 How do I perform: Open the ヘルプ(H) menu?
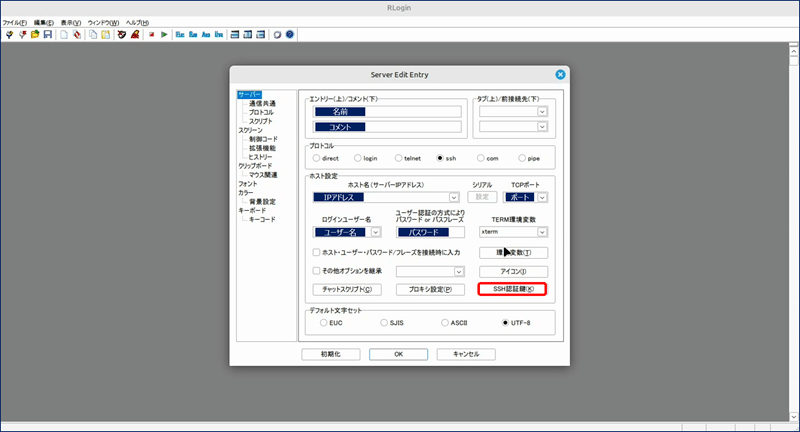tap(137, 23)
